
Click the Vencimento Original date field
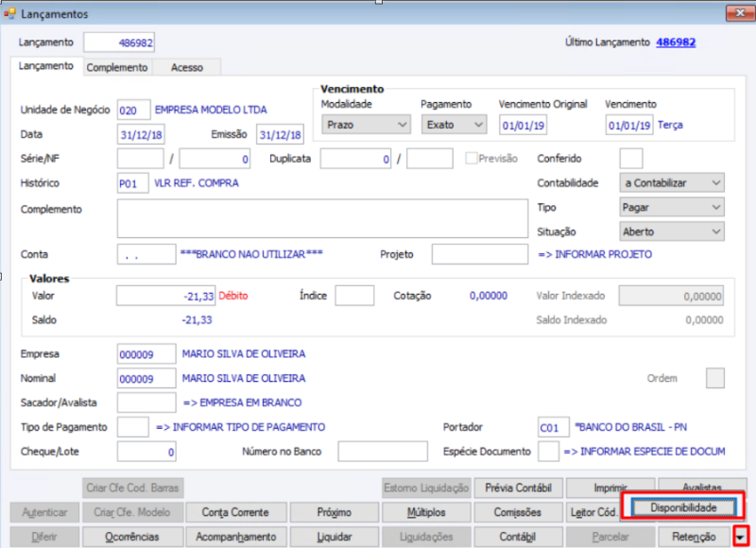point(524,126)
